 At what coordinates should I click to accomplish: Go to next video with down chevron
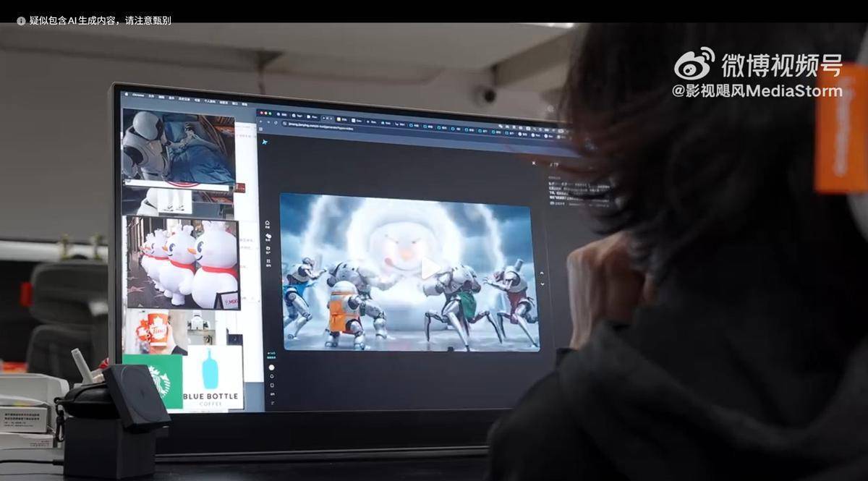[x=542, y=285]
